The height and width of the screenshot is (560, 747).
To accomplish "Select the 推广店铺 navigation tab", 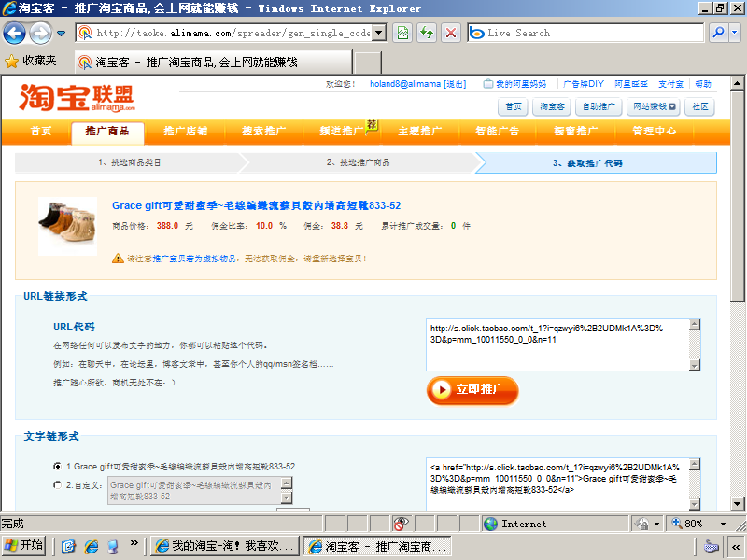I will [185, 131].
